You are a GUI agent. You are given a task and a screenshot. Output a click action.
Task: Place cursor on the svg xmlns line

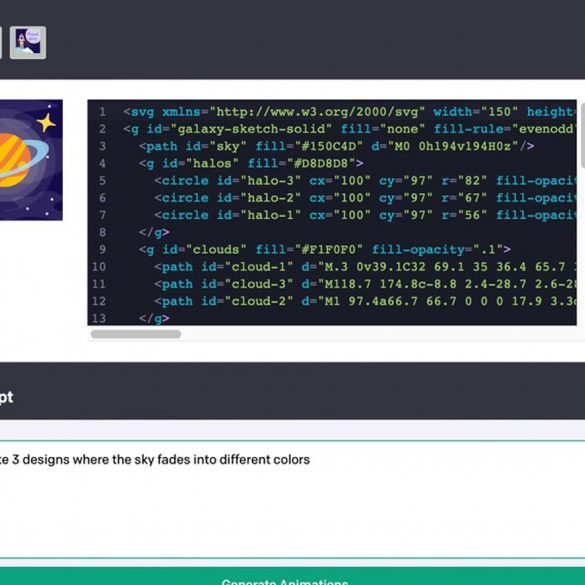[x=350, y=112]
